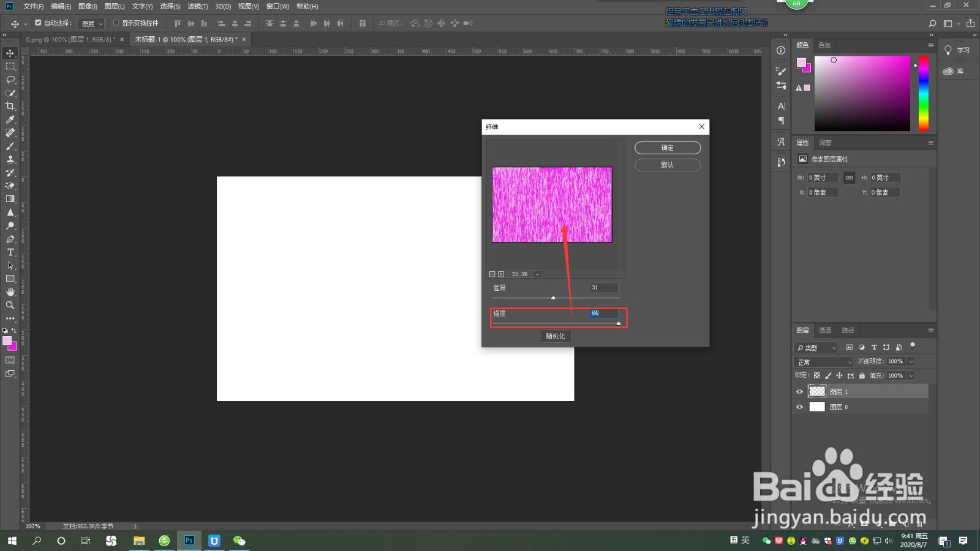Open the 滤镜(T) menu

click(x=197, y=6)
